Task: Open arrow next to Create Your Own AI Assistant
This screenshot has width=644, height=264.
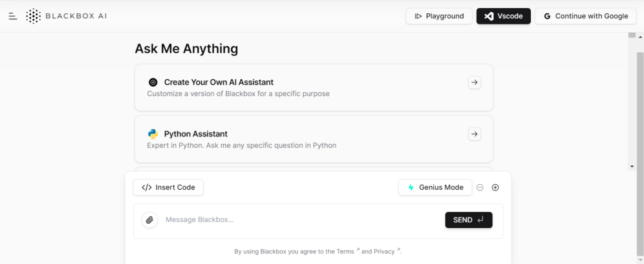Action: click(474, 82)
